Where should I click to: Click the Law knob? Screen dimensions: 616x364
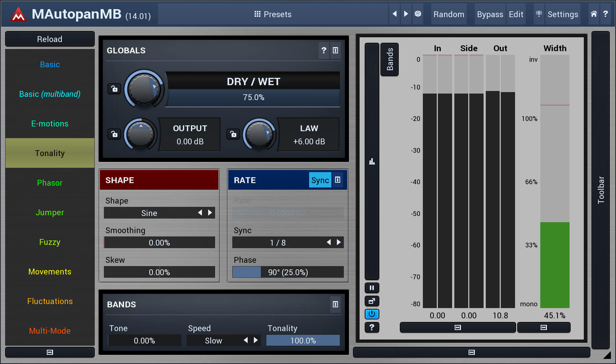(259, 134)
